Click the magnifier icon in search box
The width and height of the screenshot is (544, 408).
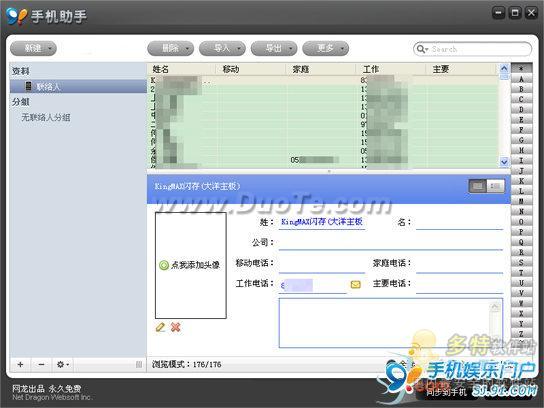(421, 49)
